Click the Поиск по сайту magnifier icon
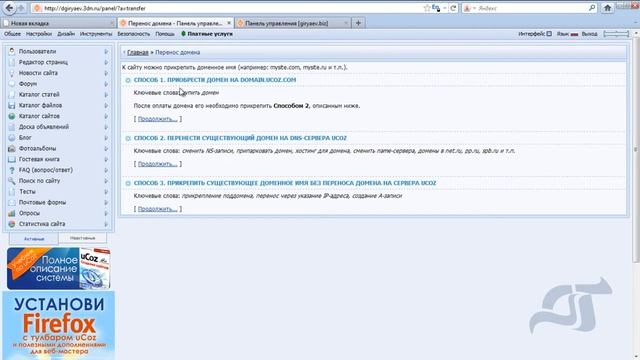640x360 pixels. (x=12, y=181)
